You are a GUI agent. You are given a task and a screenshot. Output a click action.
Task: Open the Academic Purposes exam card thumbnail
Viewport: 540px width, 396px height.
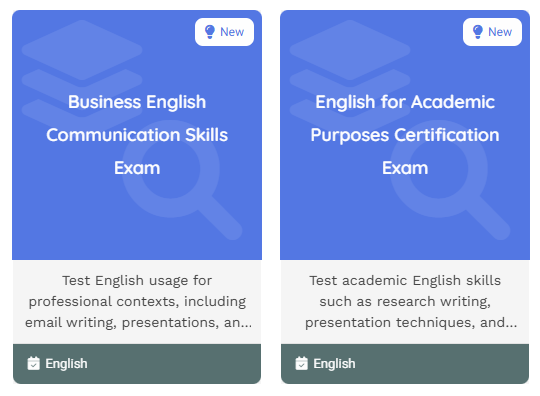[x=405, y=135]
